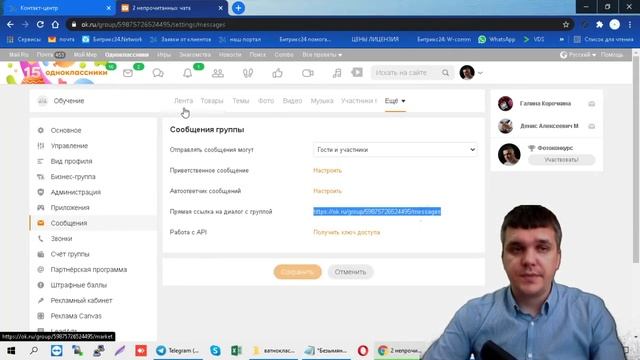
Task: Click the highlighted direct dialog link field
Action: (x=377, y=211)
